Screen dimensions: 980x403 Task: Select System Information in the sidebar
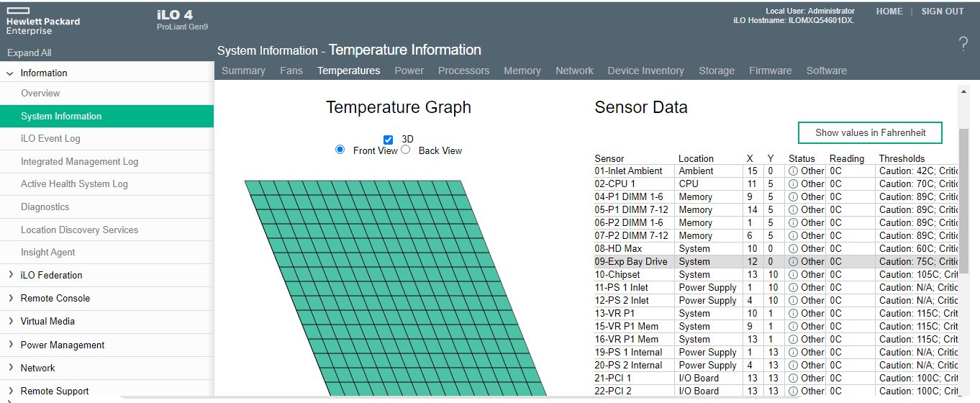[106, 116]
